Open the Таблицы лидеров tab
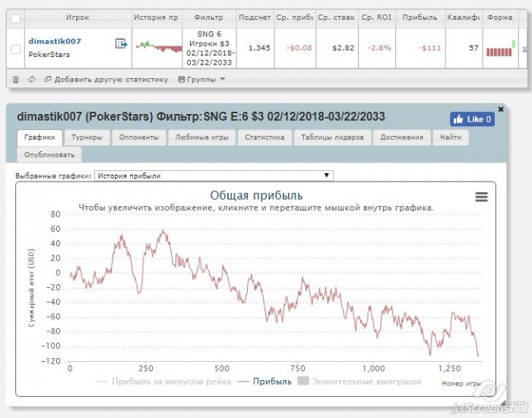Screen dimensions: 532x418 click(333, 138)
